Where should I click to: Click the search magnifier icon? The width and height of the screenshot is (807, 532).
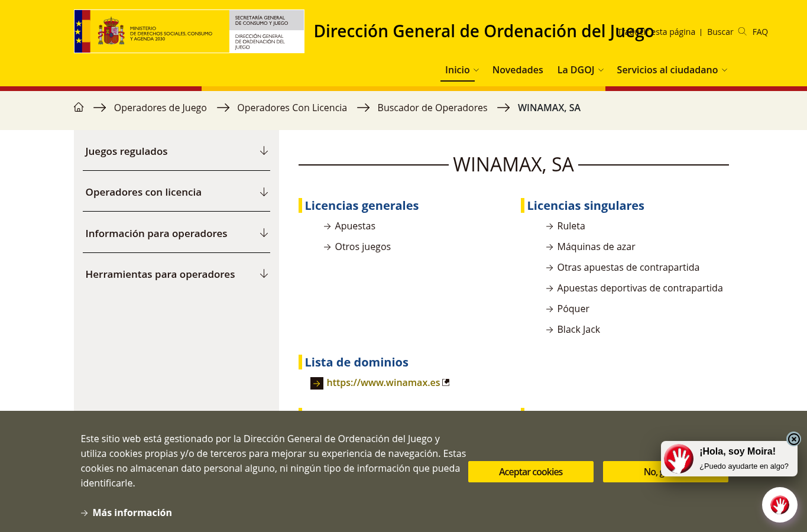[742, 31]
